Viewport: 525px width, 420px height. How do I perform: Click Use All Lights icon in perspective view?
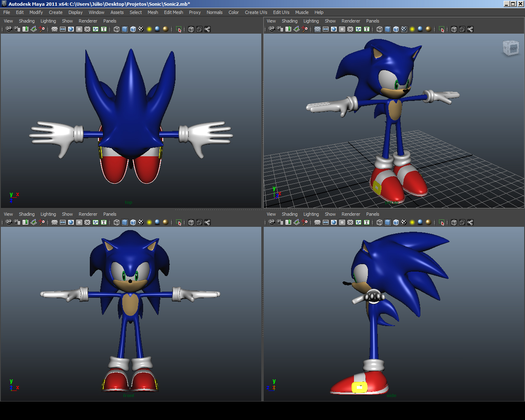coord(412,29)
